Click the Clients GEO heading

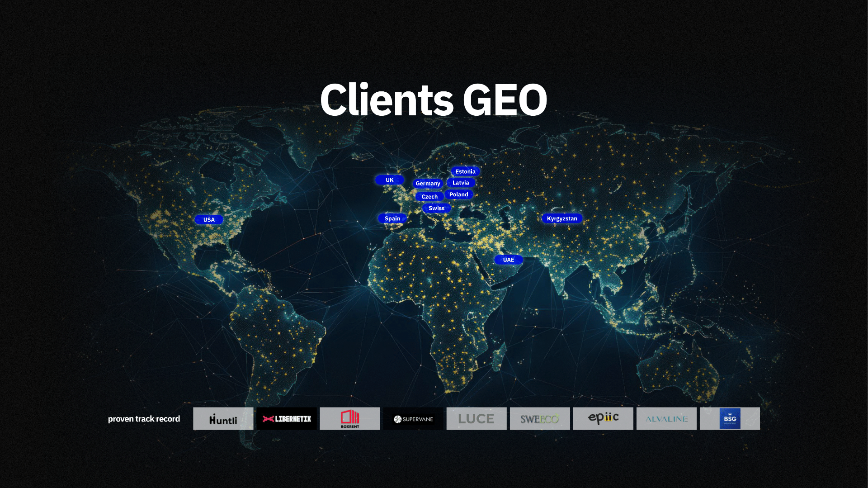(x=434, y=100)
